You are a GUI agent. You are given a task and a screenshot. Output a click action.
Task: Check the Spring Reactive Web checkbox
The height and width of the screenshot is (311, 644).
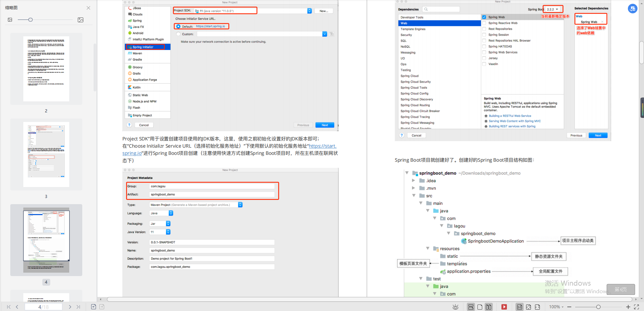[484, 23]
